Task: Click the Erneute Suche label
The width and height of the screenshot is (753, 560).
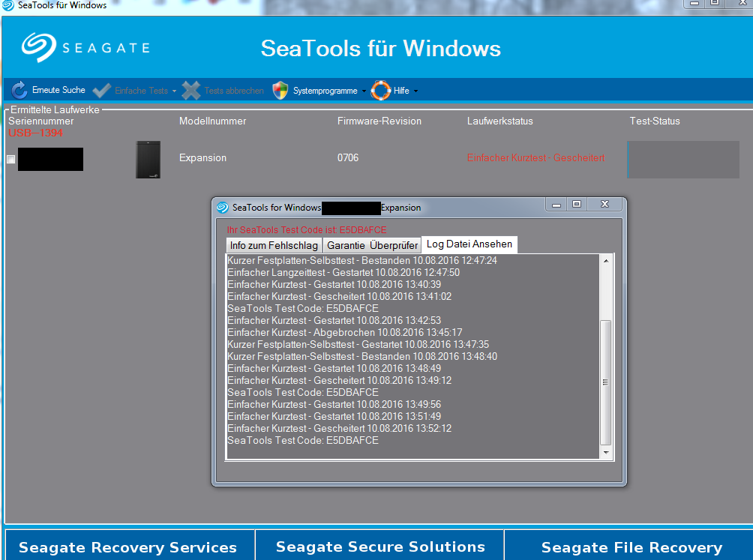Action: tap(58, 90)
